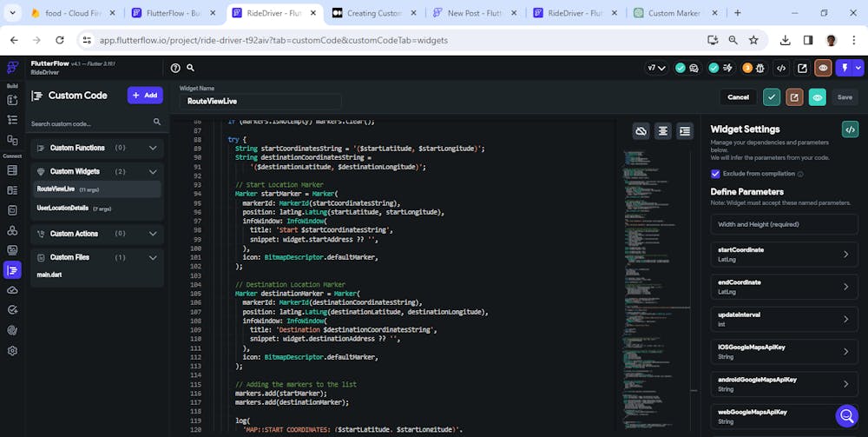Click the bug debug icon in top toolbar
This screenshot has width=868, height=437.
(759, 68)
